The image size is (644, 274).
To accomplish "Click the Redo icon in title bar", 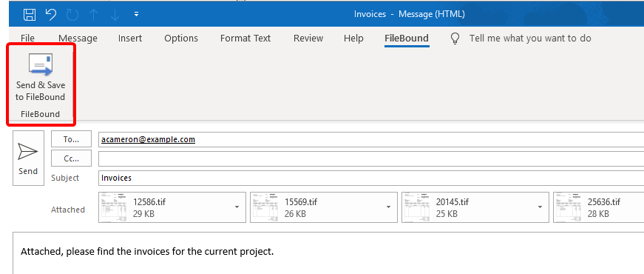I will pos(72,15).
